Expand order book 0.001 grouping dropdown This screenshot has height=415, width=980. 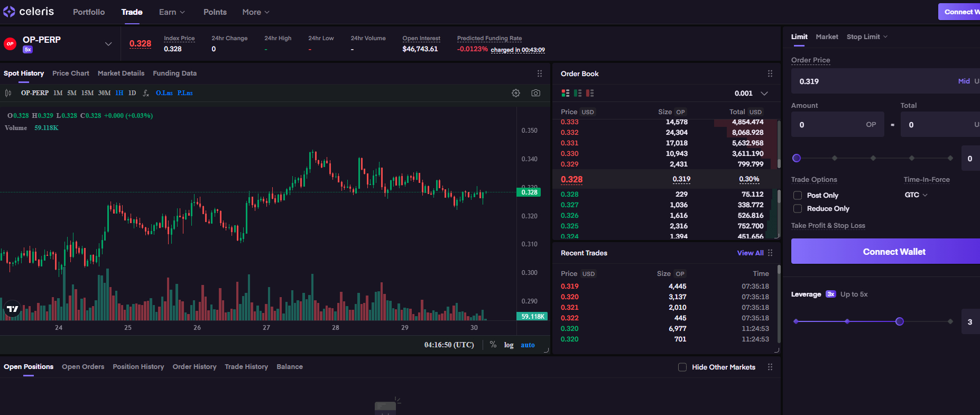[764, 94]
